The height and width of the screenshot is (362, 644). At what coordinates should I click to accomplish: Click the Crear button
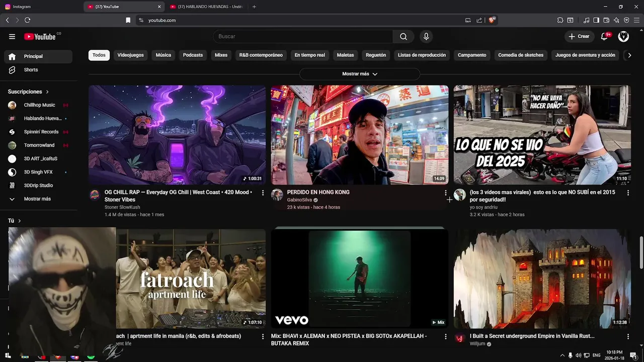[x=579, y=36]
